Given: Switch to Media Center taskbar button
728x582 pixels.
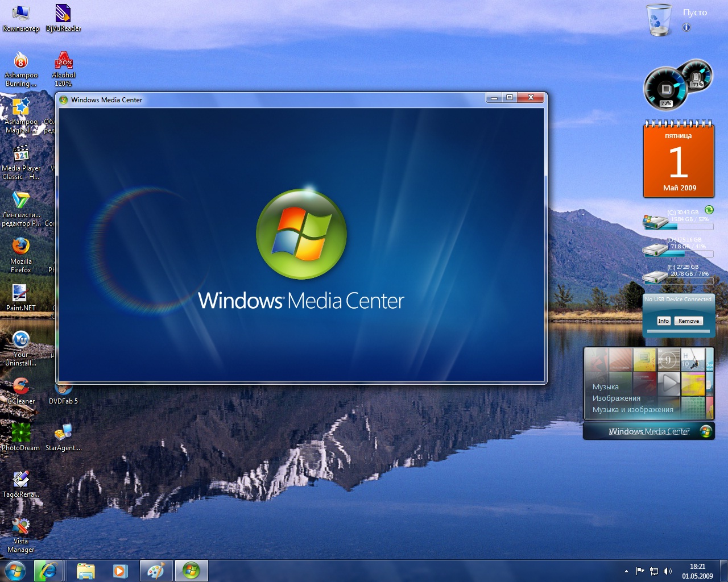Looking at the screenshot, I should point(191,571).
